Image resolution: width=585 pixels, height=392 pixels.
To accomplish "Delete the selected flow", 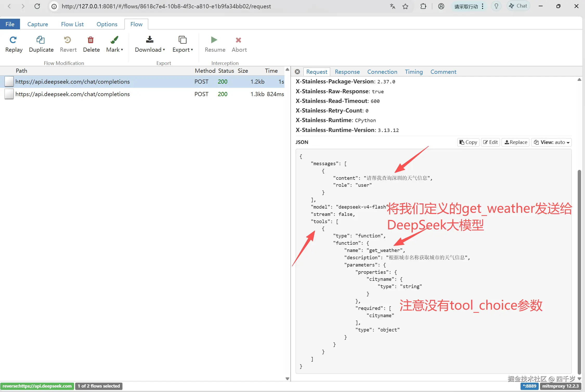I will pos(91,44).
